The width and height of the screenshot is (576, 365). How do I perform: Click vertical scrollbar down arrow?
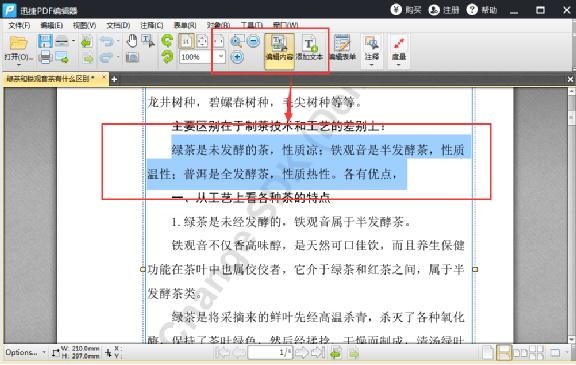[x=571, y=339]
